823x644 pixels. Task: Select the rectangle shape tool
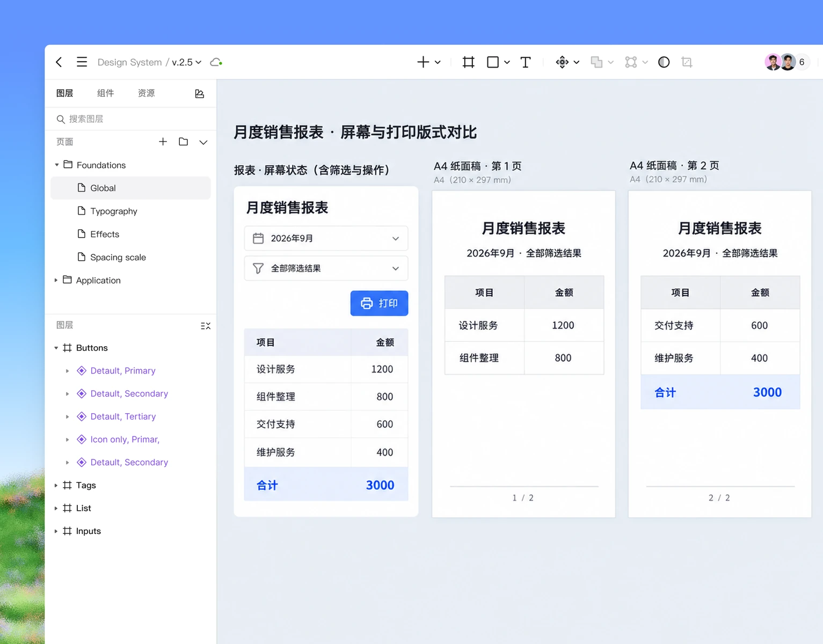493,62
